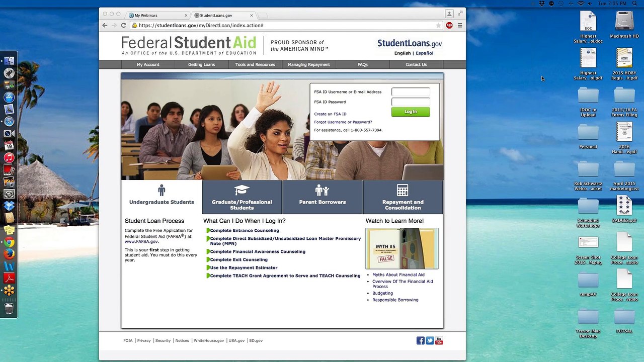Click the Privacy footer link
The width and height of the screenshot is (644, 362).
(x=144, y=341)
